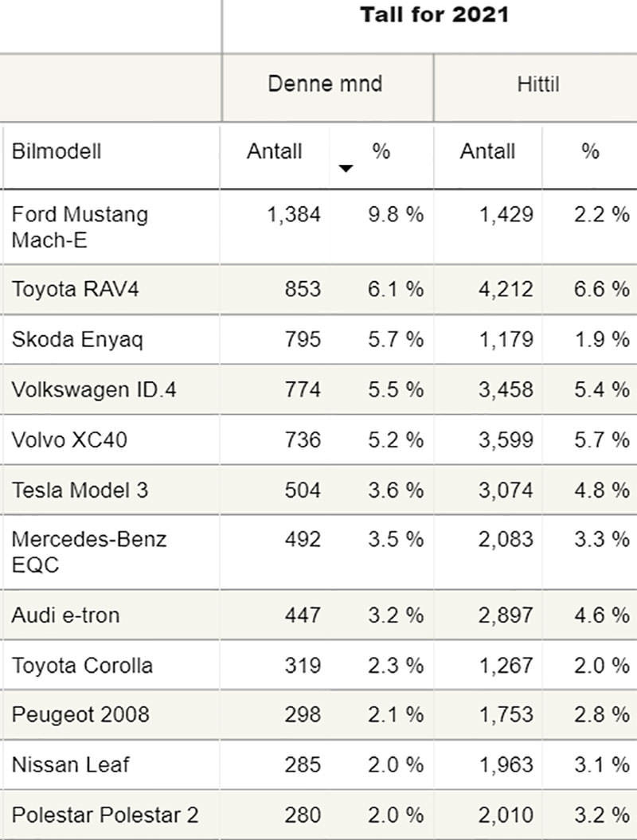Open the Toyota RAV4 model entry
The height and width of the screenshot is (840, 637).
(75, 289)
